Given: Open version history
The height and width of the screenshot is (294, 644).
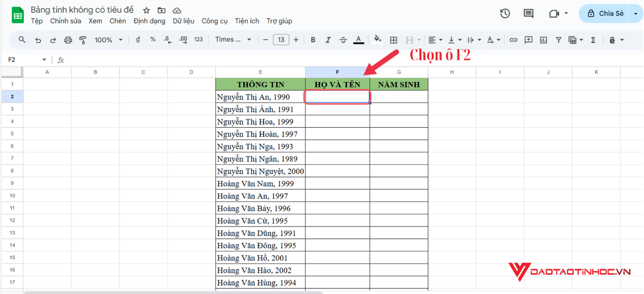Looking at the screenshot, I should click(505, 13).
